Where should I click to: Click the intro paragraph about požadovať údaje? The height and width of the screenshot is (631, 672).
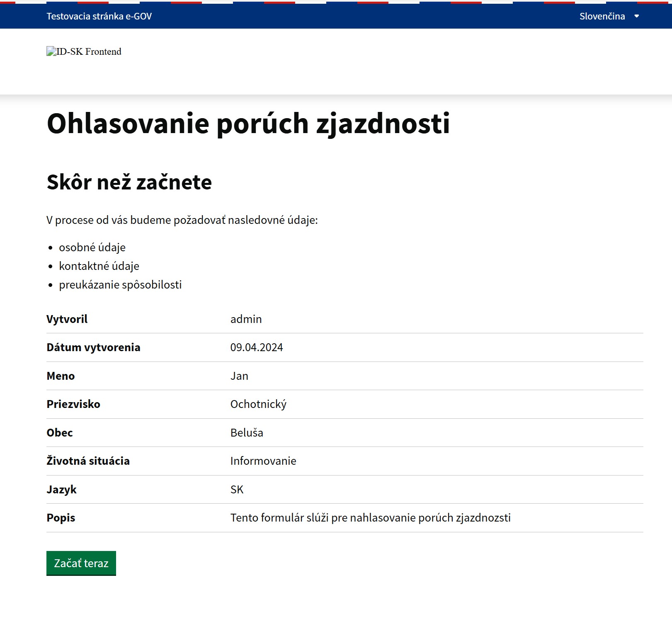pyautogui.click(x=182, y=220)
